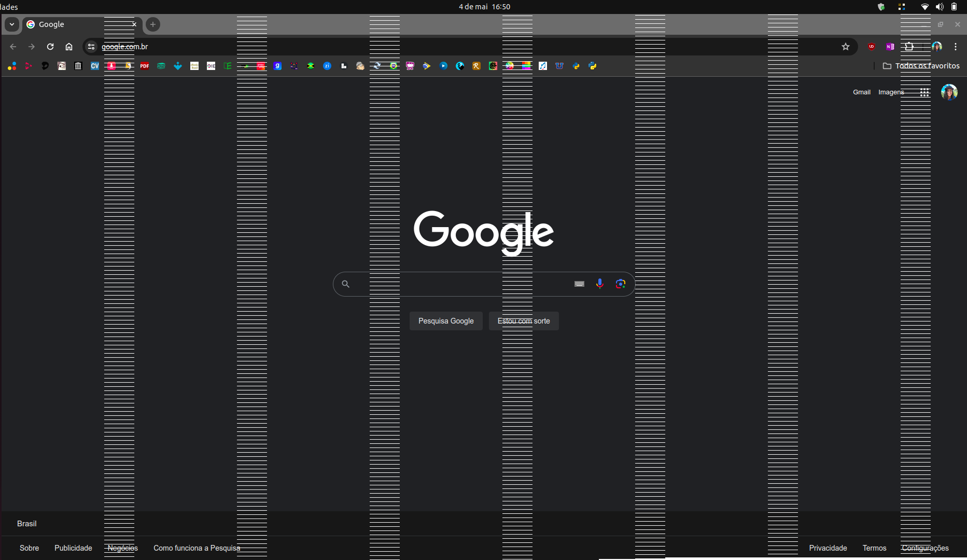This screenshot has width=967, height=560.
Task: Open Negócios footer link
Action: click(123, 548)
